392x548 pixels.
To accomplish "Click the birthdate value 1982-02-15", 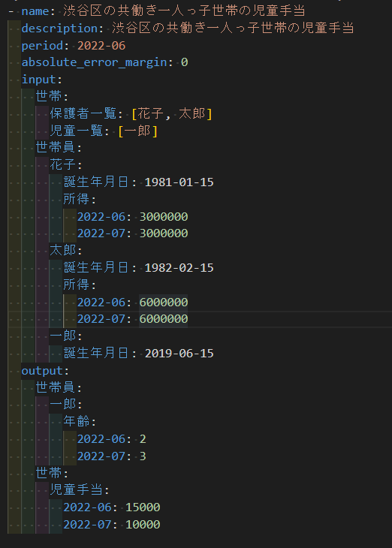I will (x=179, y=268).
